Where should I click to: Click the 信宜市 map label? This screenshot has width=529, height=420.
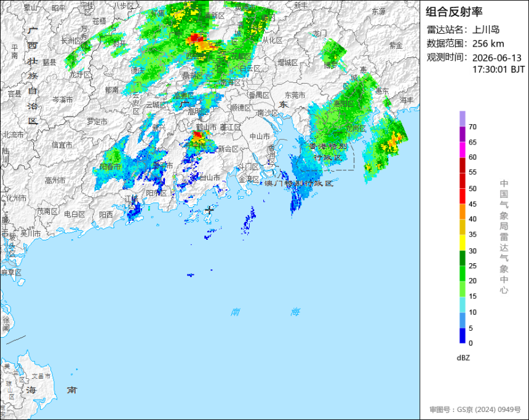pyautogui.click(x=62, y=145)
